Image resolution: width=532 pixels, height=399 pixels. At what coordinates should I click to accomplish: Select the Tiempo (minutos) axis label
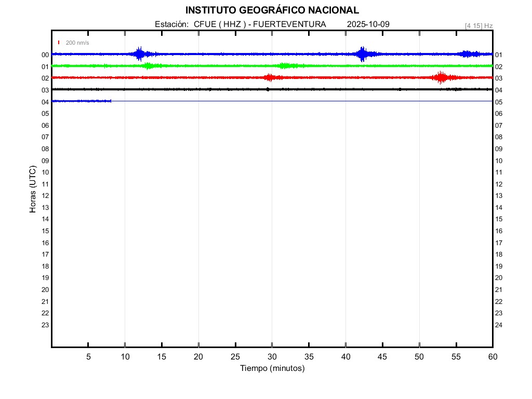pos(272,368)
